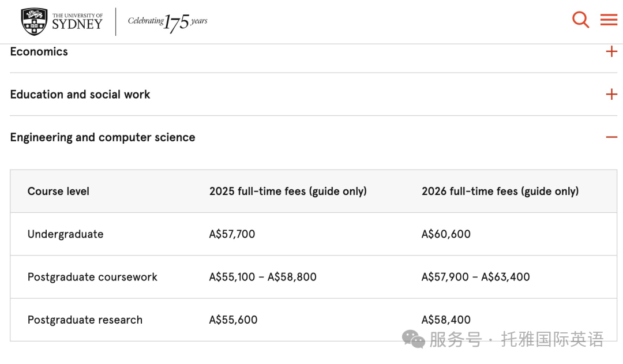Click The University of Sydney wordmark
Screen dimensions: 623x364
77,22
